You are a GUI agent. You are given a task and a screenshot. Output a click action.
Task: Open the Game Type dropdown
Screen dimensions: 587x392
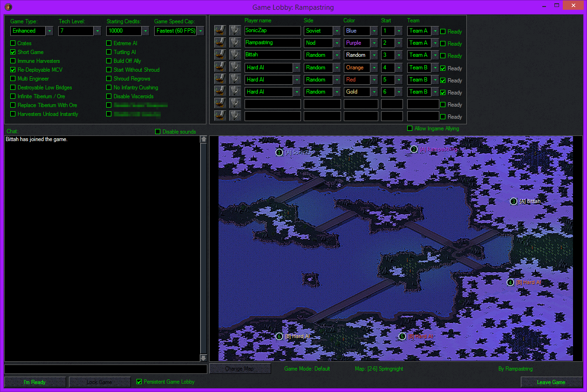pos(32,31)
